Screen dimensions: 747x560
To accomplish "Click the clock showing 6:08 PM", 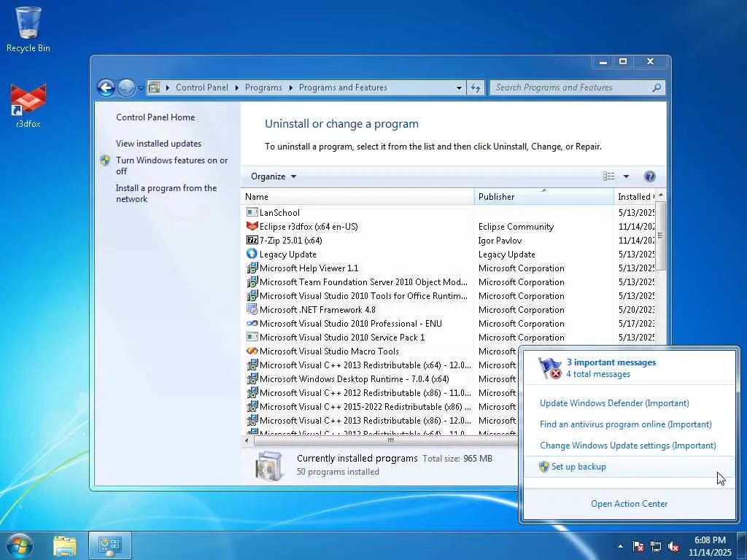I will pos(709,540).
